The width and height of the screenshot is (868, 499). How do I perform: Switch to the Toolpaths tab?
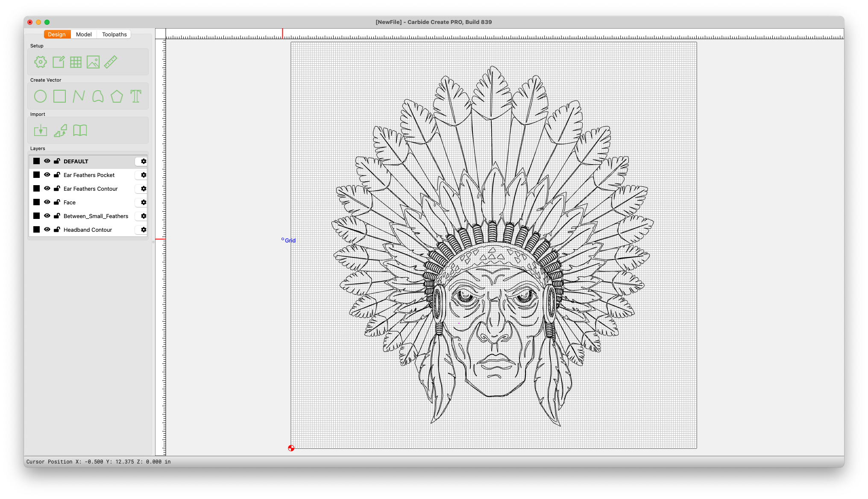tap(114, 34)
